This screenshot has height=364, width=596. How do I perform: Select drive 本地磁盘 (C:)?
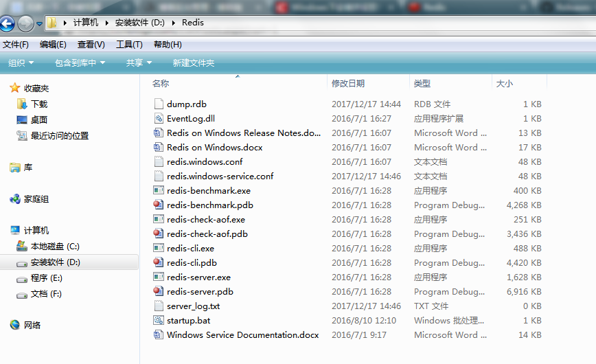click(55, 247)
